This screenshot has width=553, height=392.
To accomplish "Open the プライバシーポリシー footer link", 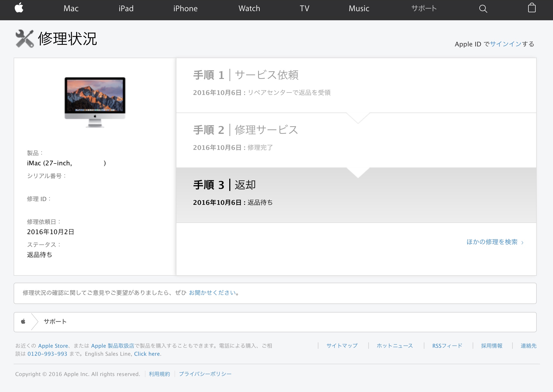I will pos(205,374).
